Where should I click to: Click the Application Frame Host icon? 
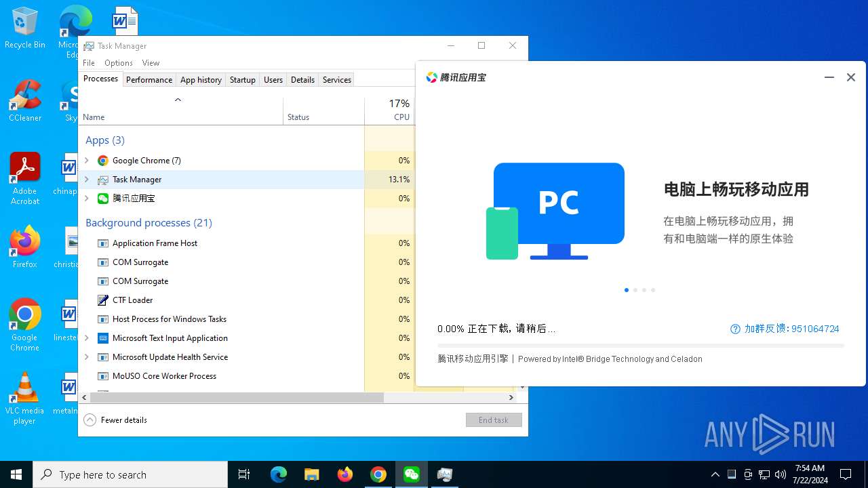[103, 243]
